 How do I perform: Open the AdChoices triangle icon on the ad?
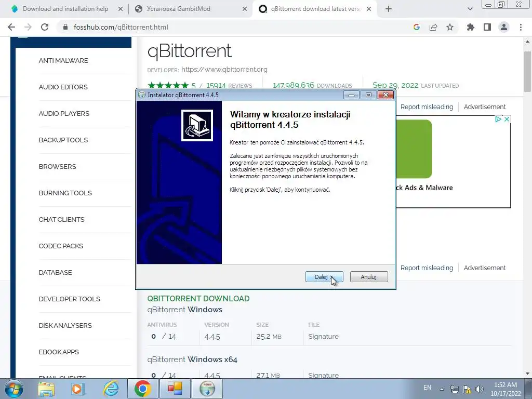498,119
